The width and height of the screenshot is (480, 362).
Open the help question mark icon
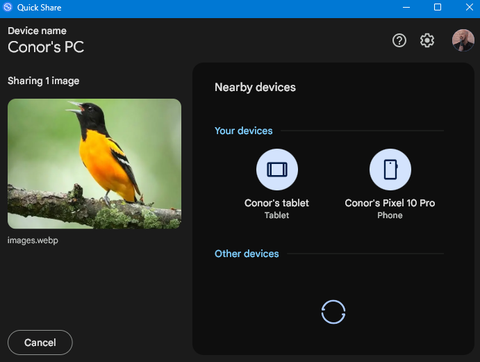399,41
